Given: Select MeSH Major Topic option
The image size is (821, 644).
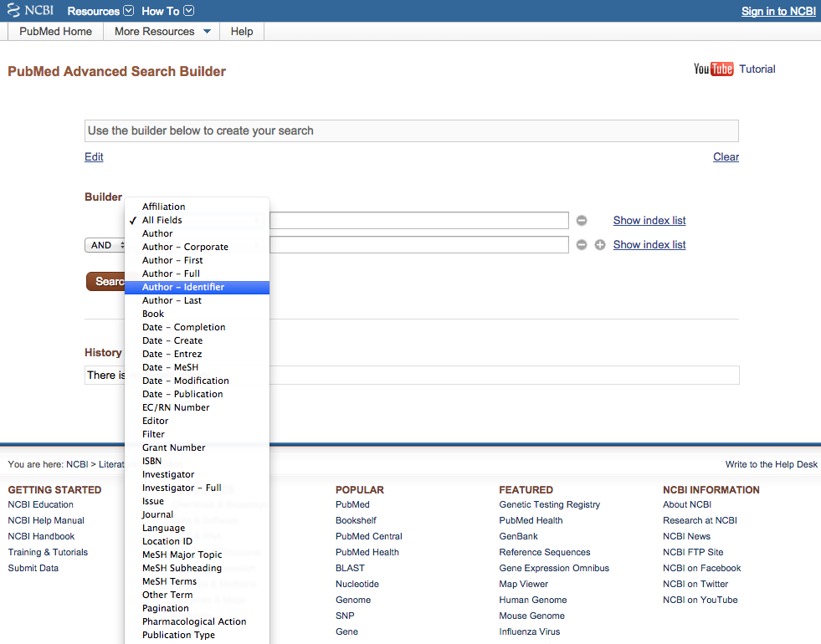Looking at the screenshot, I should coord(197,555).
